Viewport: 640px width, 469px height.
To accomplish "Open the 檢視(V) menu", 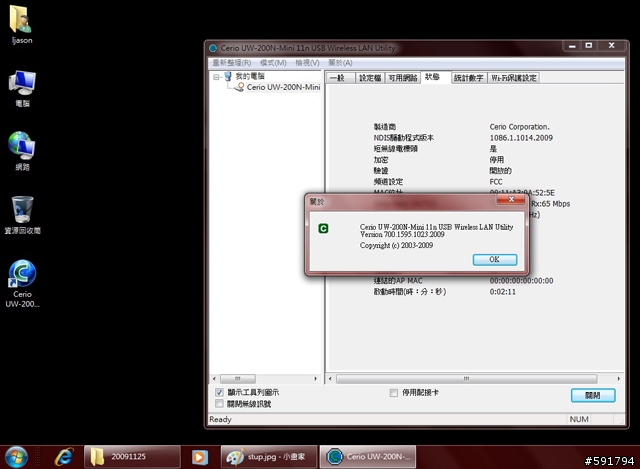I will pos(307,63).
